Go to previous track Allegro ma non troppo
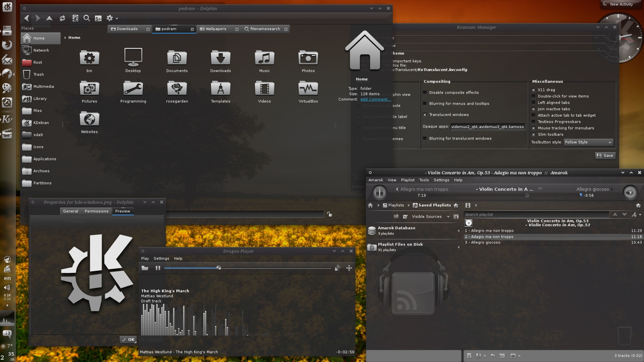Screen dimensions: 644x362 point(422,189)
